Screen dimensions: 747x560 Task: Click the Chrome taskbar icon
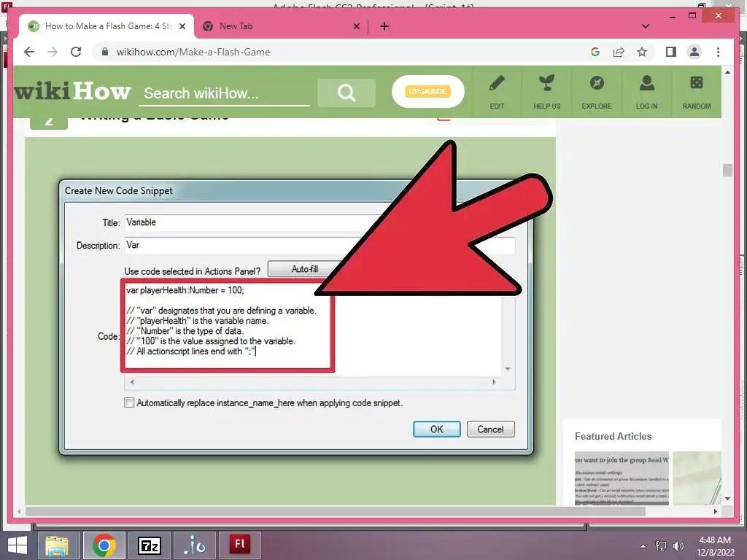(x=104, y=545)
